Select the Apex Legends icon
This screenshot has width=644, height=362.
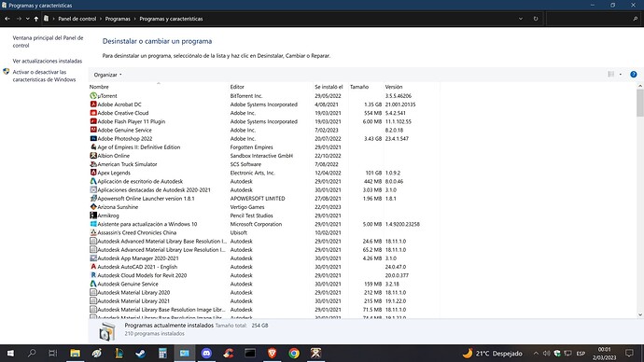(93, 173)
